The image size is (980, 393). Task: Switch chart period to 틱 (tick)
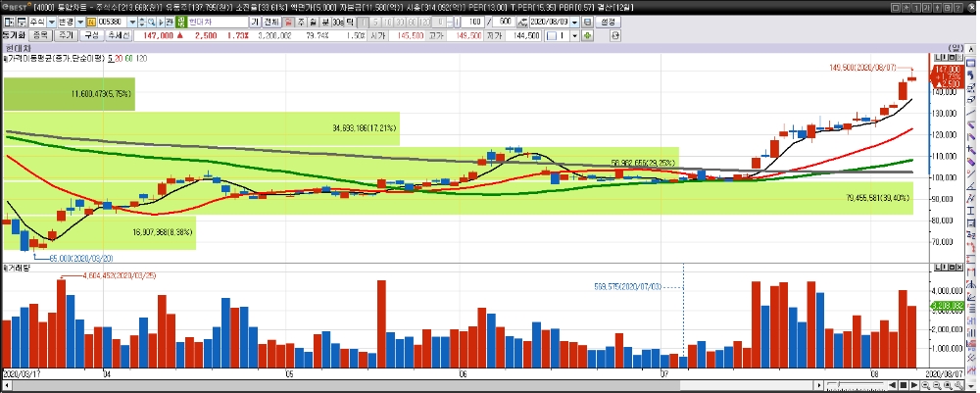click(350, 22)
